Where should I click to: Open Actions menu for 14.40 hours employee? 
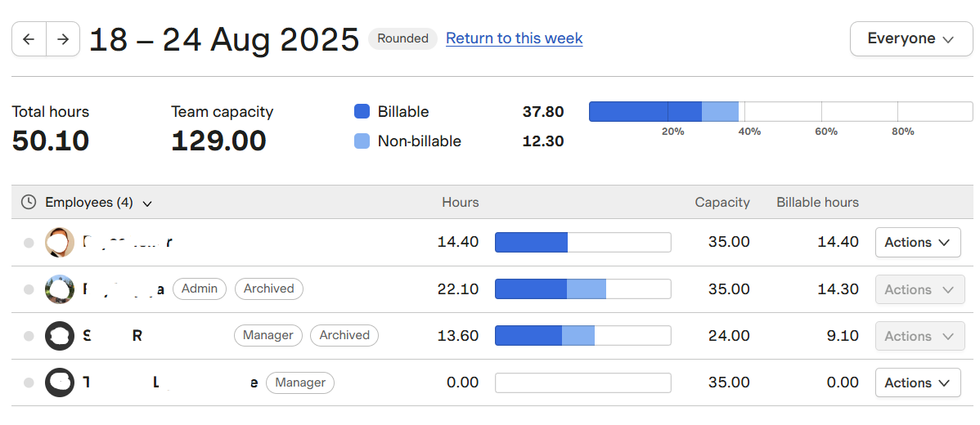917,243
